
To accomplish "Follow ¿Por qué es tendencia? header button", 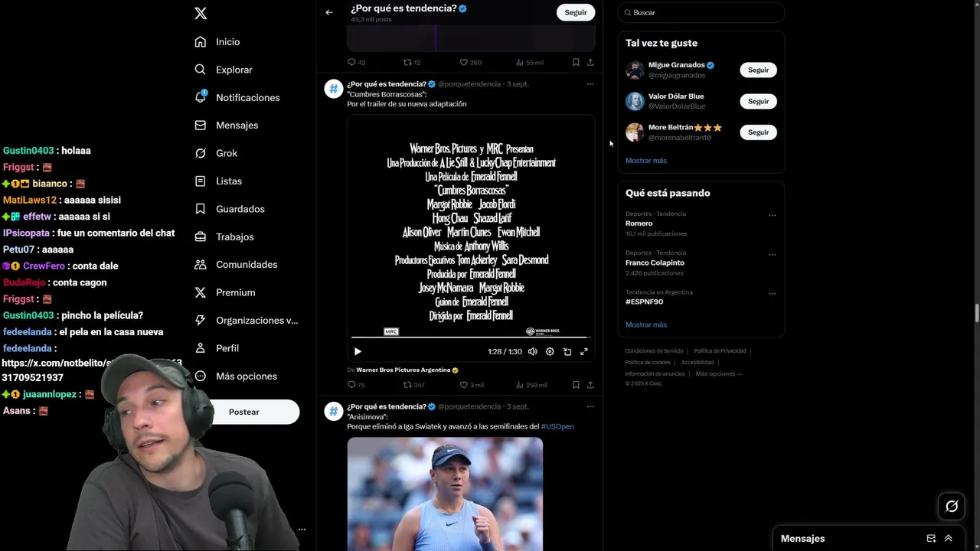I will click(576, 12).
